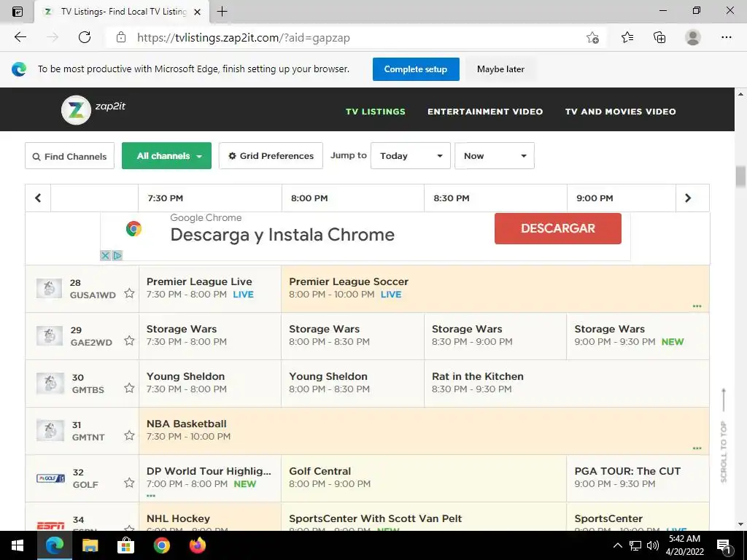Click Complete setup button
The image size is (747, 560).
click(x=416, y=69)
